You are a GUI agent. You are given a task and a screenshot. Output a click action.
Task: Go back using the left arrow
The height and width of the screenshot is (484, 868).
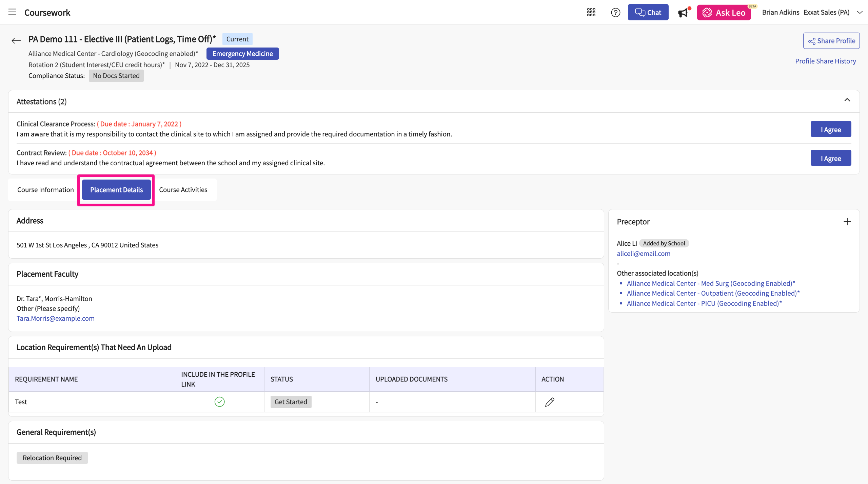click(16, 41)
